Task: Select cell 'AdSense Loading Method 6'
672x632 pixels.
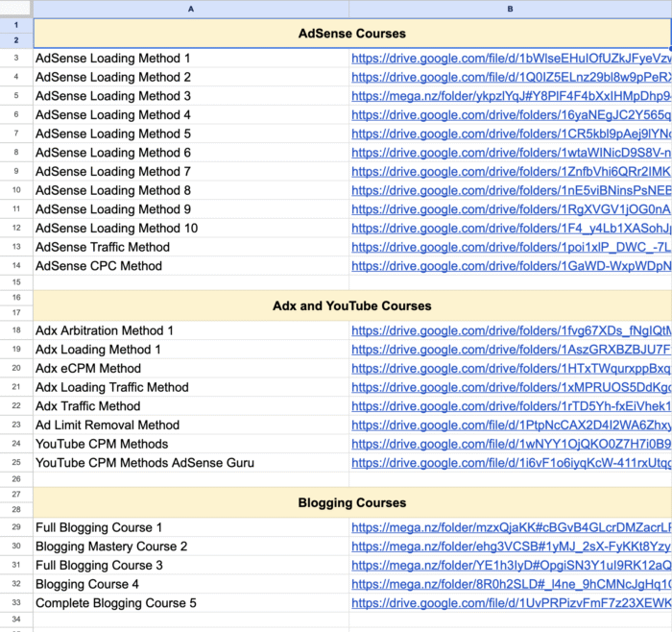Action: tap(191, 153)
